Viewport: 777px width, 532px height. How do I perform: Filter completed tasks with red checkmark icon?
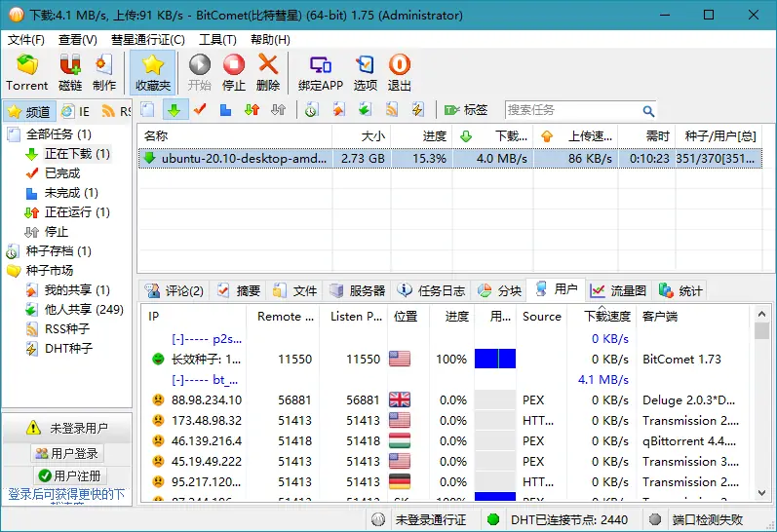[200, 109]
